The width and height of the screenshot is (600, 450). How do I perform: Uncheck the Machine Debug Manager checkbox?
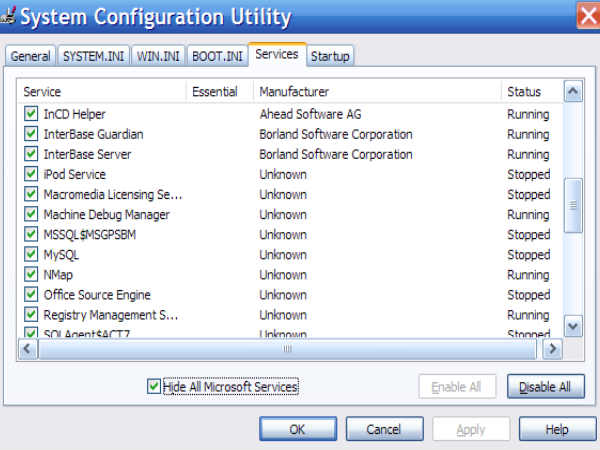30,214
